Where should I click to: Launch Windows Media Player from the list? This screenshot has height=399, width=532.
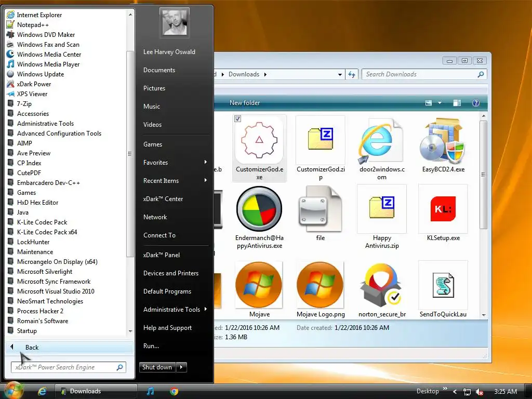[x=43, y=64]
